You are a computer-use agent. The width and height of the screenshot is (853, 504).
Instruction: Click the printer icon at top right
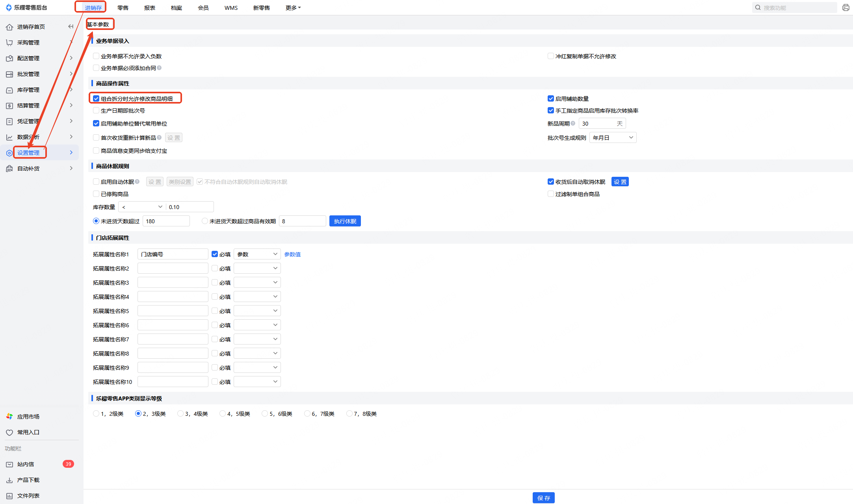pos(846,7)
